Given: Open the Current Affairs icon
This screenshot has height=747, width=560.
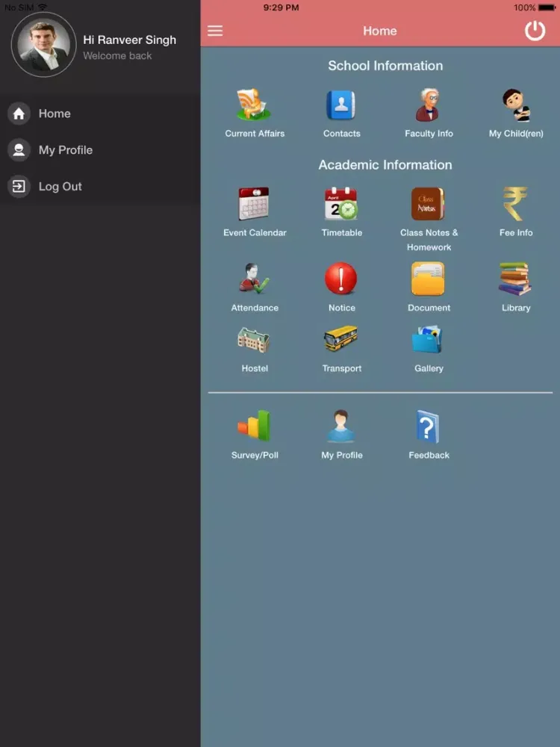Looking at the screenshot, I should [255, 106].
